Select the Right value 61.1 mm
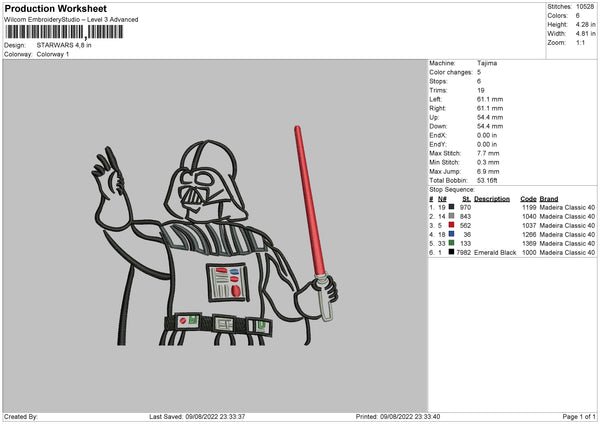Viewport: 600px width, 424px height. pos(490,108)
